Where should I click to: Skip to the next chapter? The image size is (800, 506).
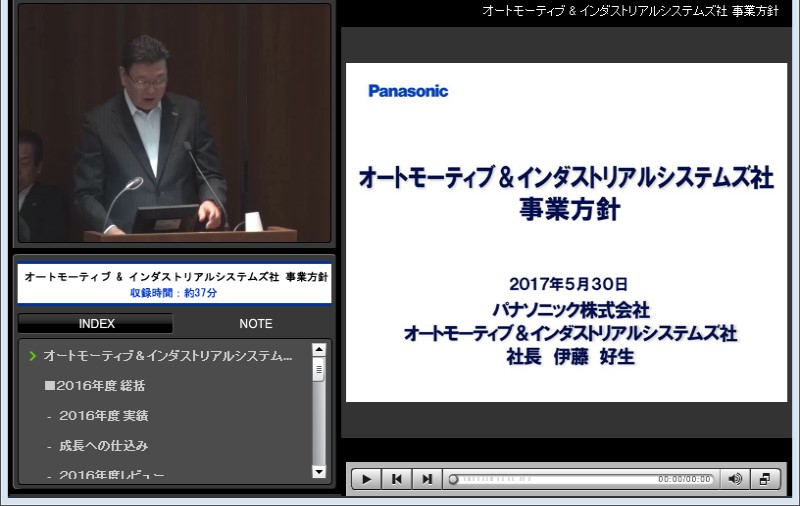coord(427,479)
